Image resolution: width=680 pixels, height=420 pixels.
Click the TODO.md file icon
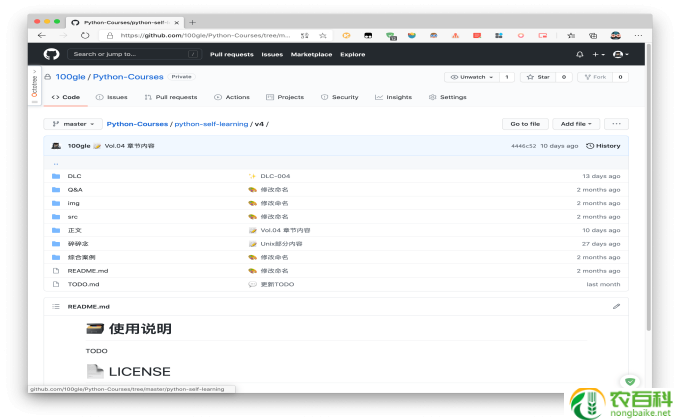(x=56, y=284)
